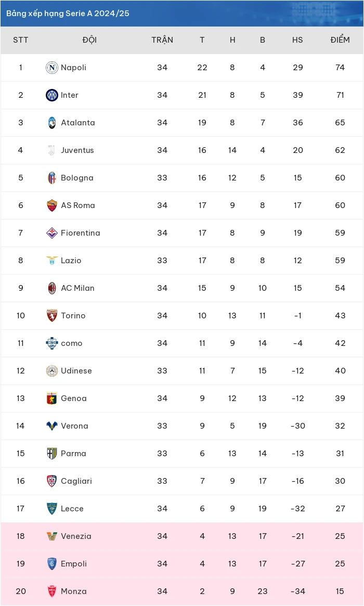The height and width of the screenshot is (606, 364).
Task: Click the Bảng xếp hạng Serie A title
Action: (68, 13)
